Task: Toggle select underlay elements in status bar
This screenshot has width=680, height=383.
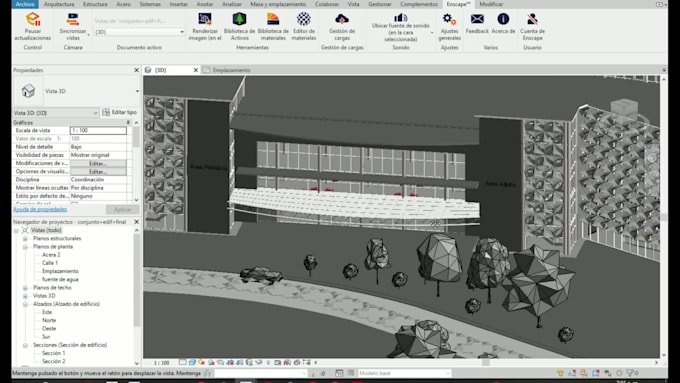Action: coord(572,373)
